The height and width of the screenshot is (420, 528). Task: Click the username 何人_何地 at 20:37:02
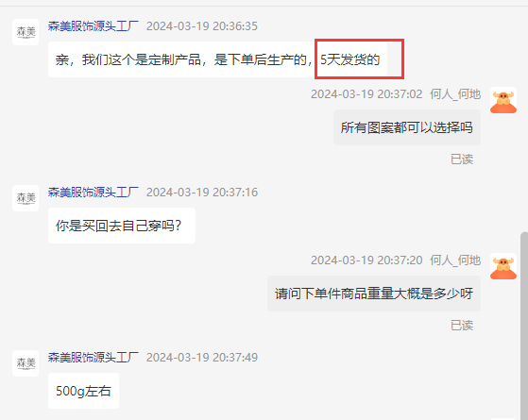[455, 94]
